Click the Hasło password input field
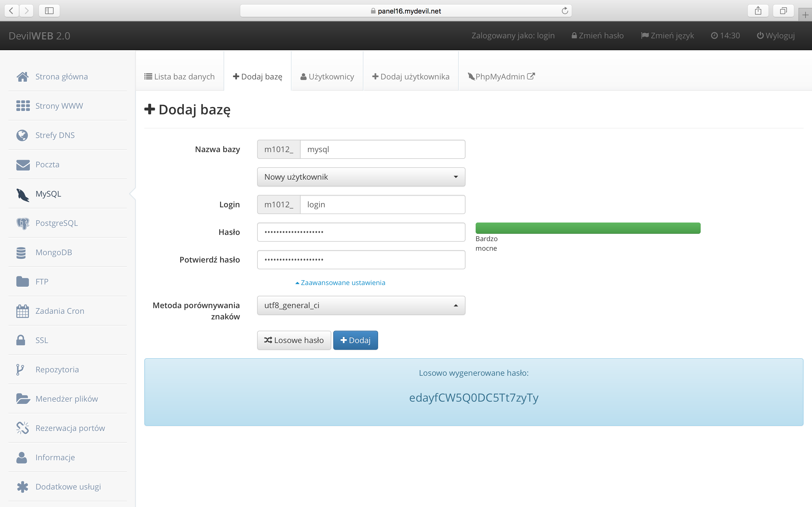The height and width of the screenshot is (507, 812). (x=361, y=232)
